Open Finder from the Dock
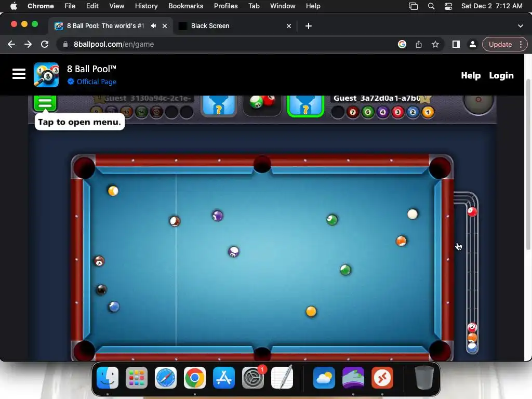532x399 pixels. coord(108,378)
